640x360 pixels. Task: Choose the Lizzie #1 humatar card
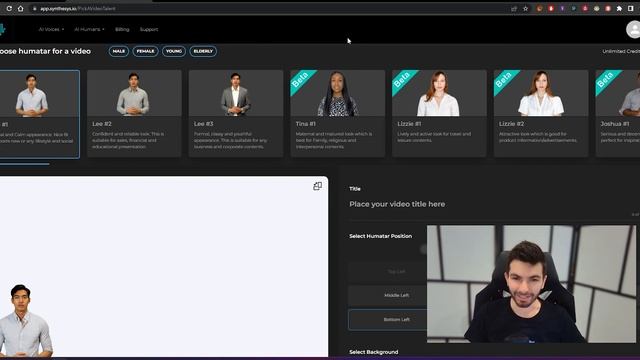click(x=439, y=113)
